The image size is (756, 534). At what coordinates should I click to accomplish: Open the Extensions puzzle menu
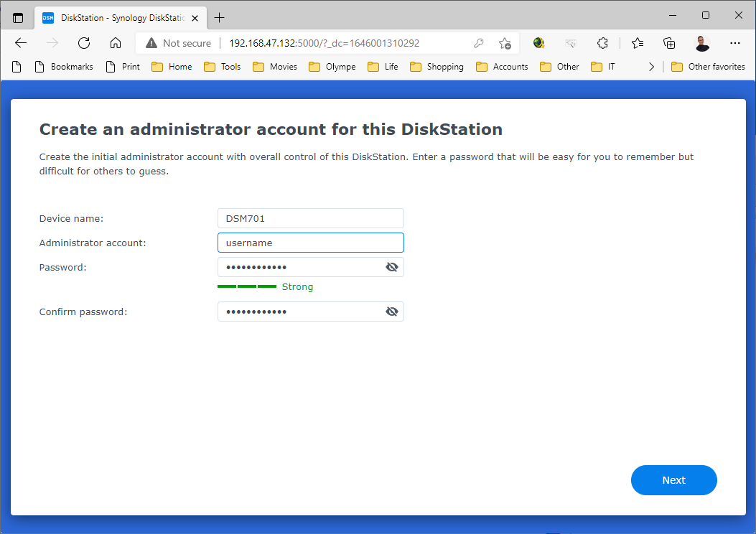pos(602,43)
